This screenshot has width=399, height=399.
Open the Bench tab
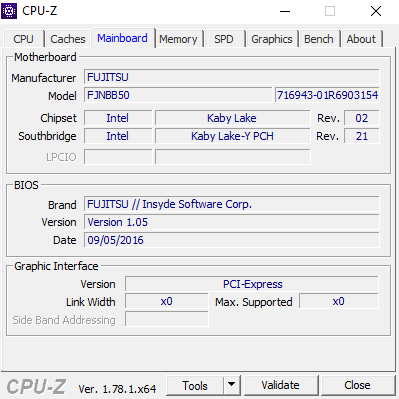319,39
